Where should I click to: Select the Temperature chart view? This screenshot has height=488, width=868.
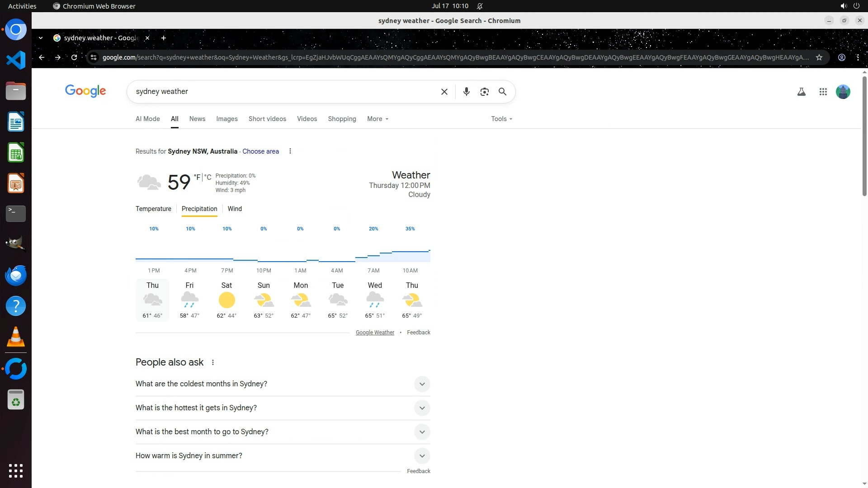[153, 209]
